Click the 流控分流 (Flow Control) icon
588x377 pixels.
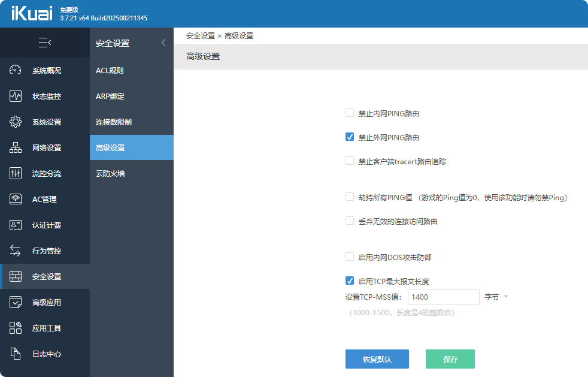45,173
